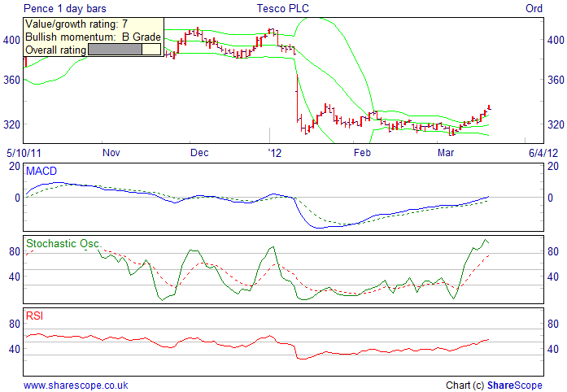Click the Tesco PLC chart title

click(x=283, y=8)
